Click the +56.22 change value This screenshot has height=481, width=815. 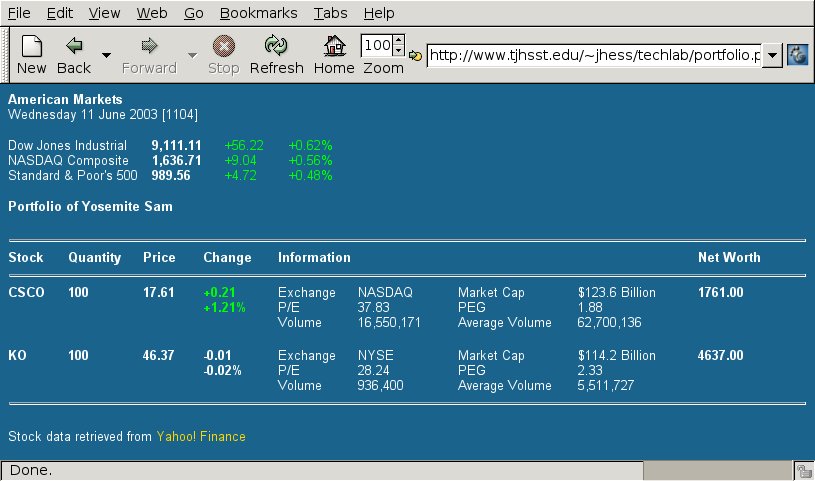point(244,145)
